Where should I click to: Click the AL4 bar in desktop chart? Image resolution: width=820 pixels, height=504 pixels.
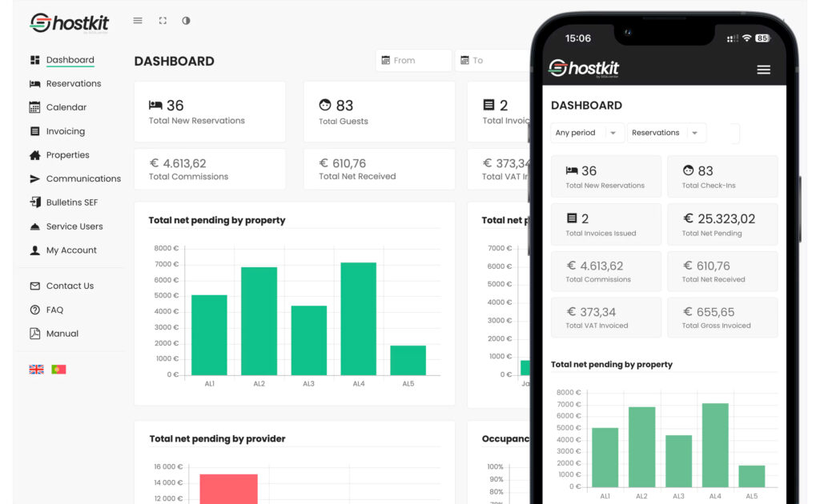[358, 318]
